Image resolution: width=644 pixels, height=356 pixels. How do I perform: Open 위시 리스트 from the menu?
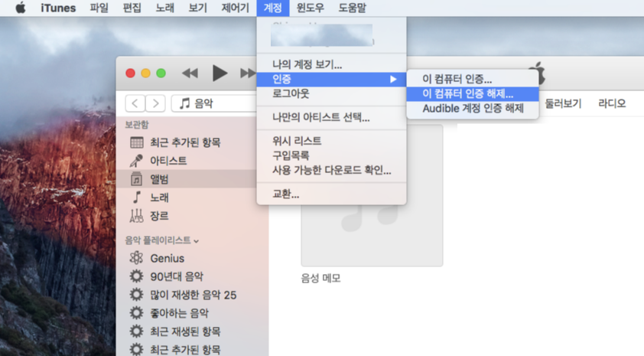(331, 141)
